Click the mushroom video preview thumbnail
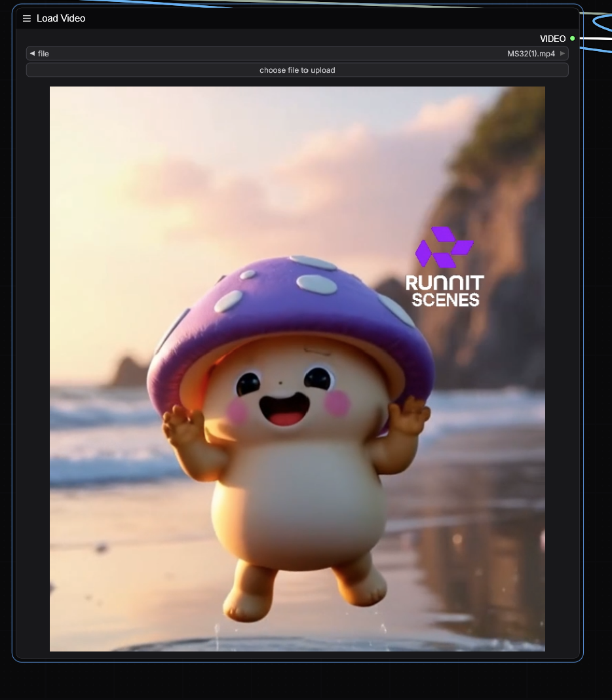The image size is (612, 700). (x=297, y=369)
